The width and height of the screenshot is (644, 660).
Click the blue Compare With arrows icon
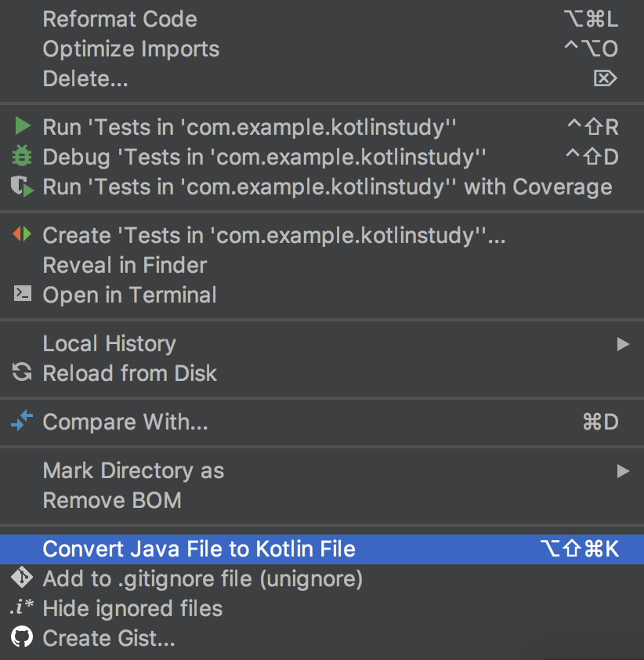coord(22,420)
